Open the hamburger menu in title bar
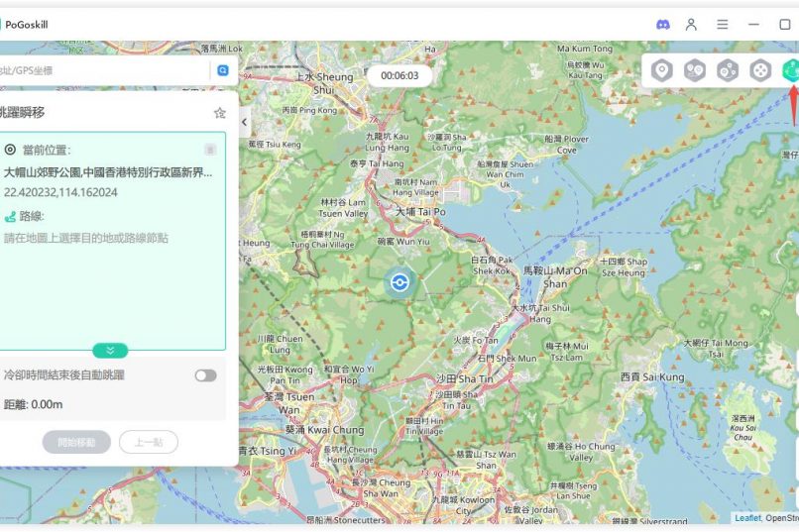This screenshot has width=799, height=532. tap(723, 24)
